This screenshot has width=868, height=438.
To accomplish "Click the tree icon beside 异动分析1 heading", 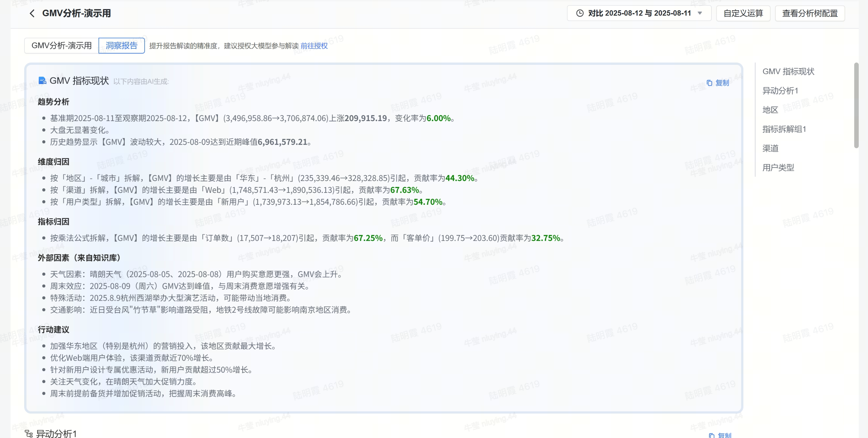I will pyautogui.click(x=29, y=434).
